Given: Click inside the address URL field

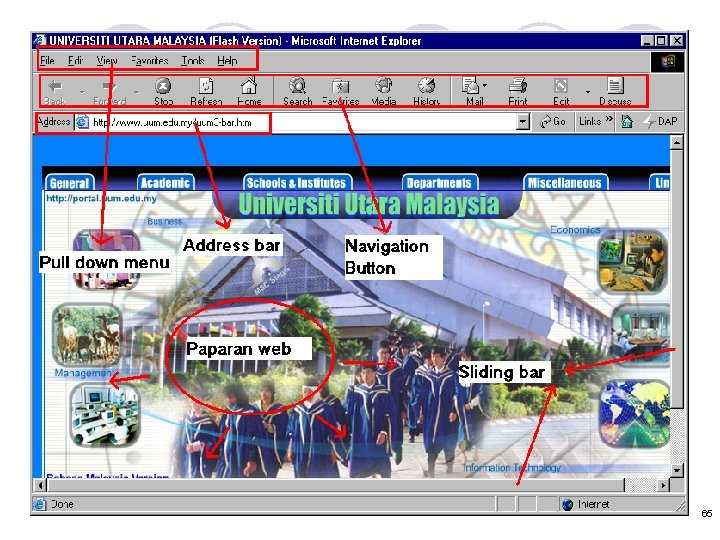Looking at the screenshot, I should coord(303,123).
